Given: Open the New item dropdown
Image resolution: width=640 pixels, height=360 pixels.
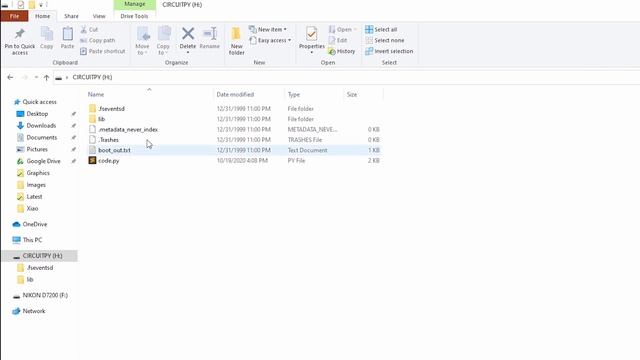Looking at the screenshot, I should 268,29.
